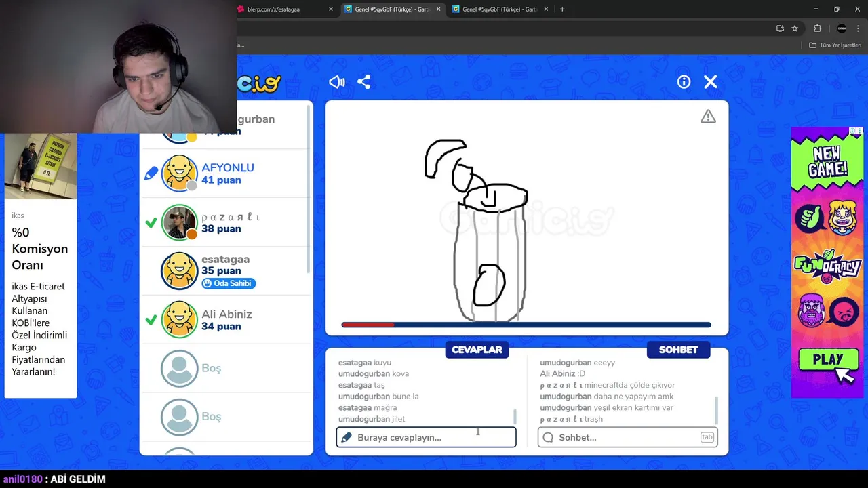Click esatagaa's player avatar
This screenshot has width=868, height=488.
point(180,270)
